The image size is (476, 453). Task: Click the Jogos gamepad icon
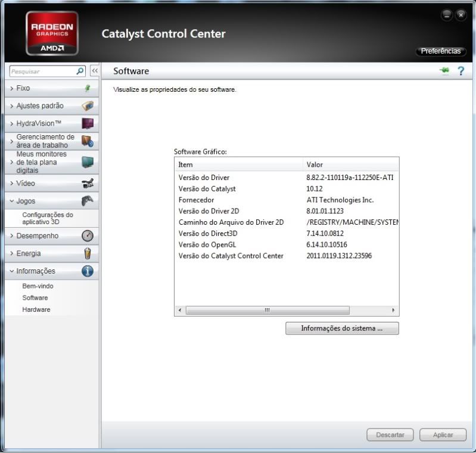point(88,201)
